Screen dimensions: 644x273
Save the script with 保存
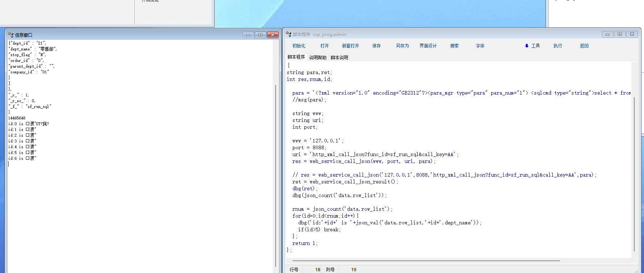[376, 46]
